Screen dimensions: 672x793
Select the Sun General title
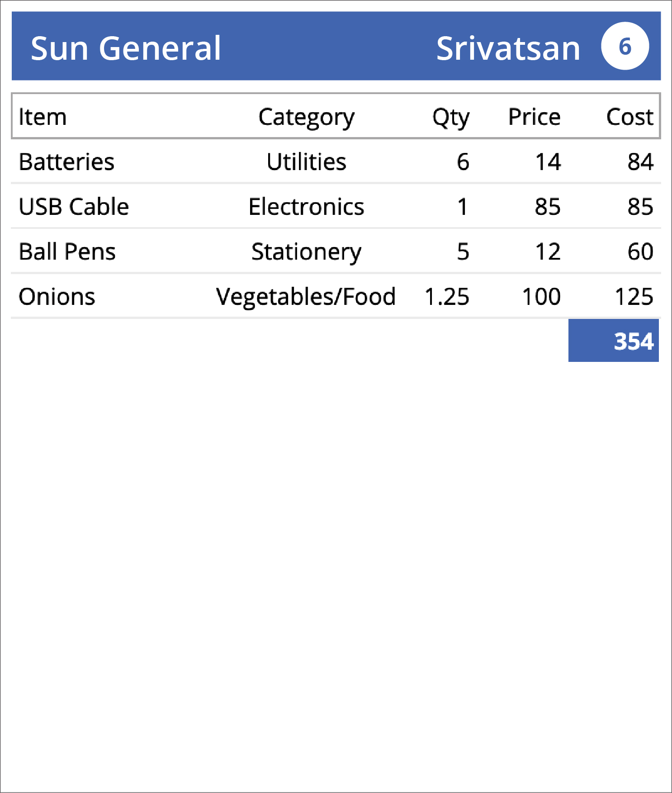(126, 48)
